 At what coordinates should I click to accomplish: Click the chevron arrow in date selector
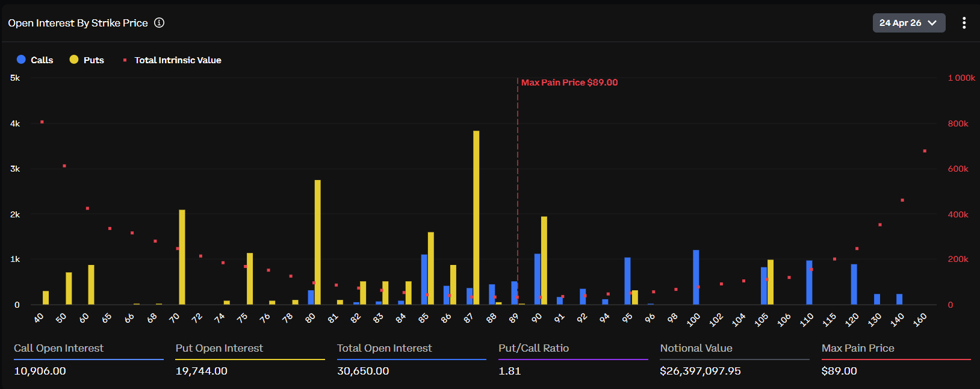932,23
